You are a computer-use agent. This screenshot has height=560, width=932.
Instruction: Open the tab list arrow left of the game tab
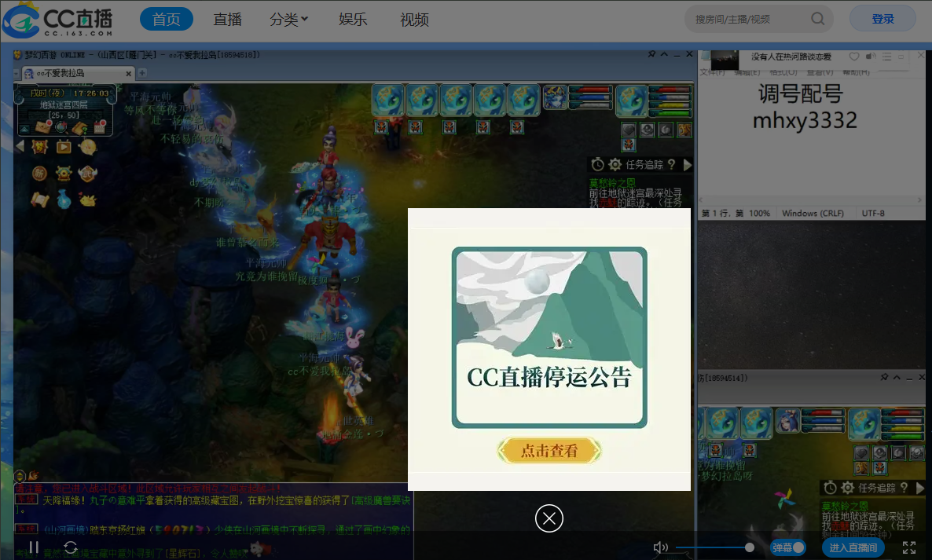tap(17, 74)
